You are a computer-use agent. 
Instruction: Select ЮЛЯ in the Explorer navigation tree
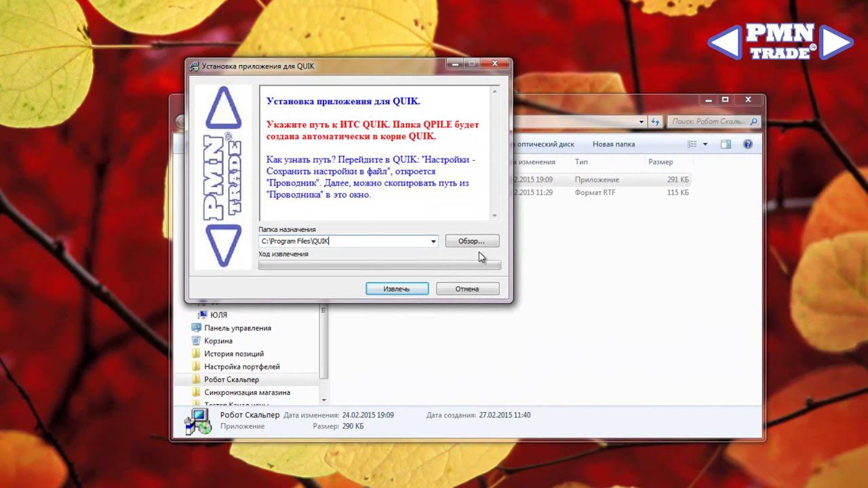coord(218,315)
